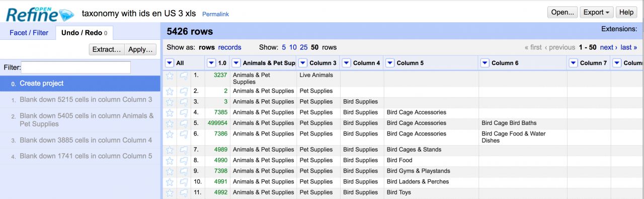Open the Export dropdown menu

(597, 12)
